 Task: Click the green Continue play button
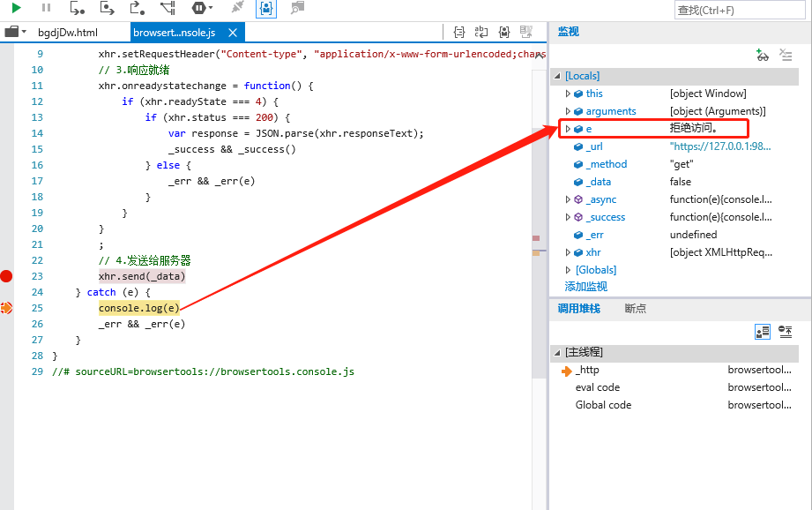16,8
